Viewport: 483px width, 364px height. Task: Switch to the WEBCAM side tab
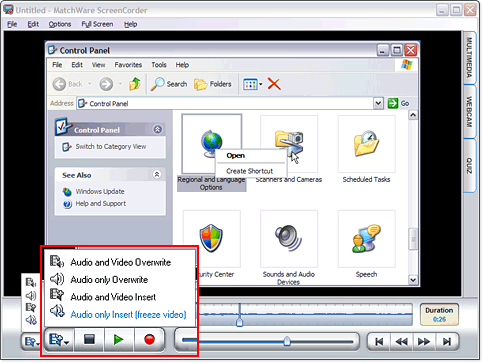click(469, 112)
